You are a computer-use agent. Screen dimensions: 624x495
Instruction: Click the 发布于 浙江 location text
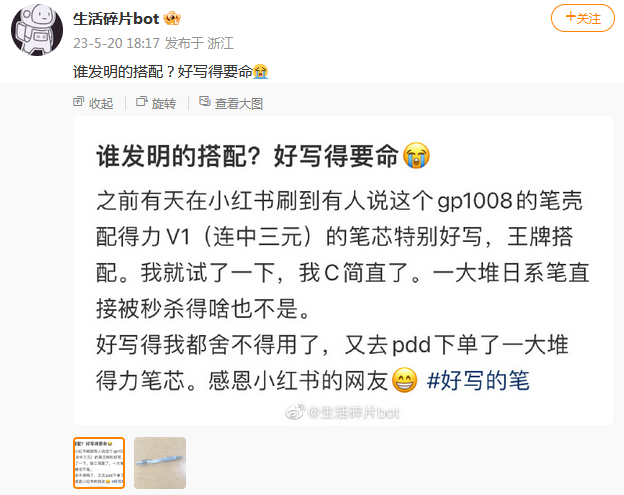click(x=199, y=43)
